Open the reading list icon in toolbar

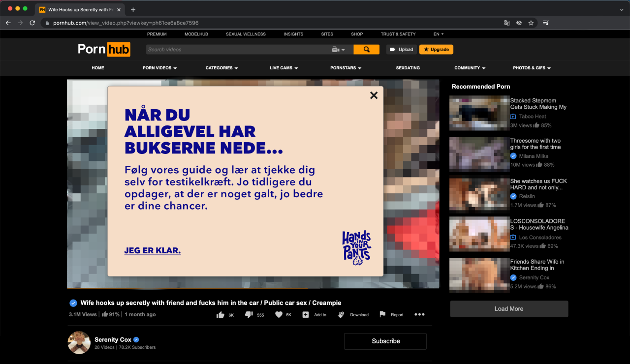[546, 23]
